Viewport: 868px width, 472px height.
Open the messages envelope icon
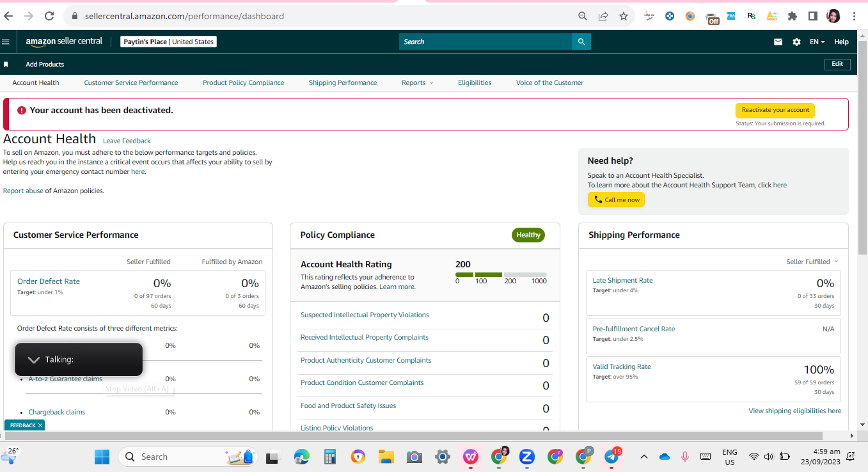point(778,42)
